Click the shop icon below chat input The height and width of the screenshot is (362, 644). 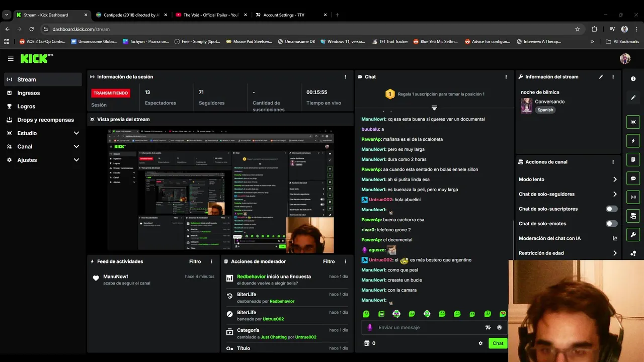click(x=367, y=343)
